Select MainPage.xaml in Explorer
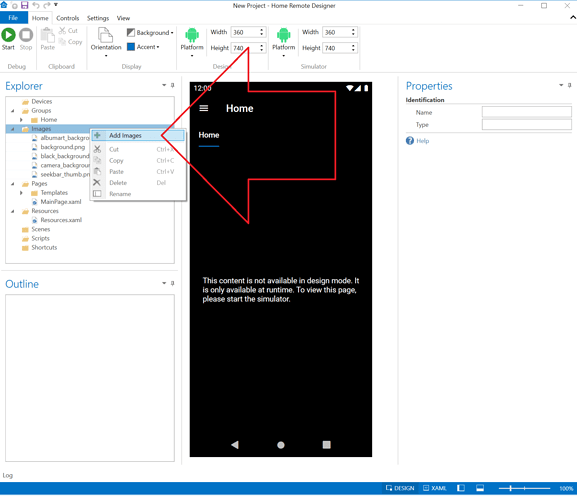The width and height of the screenshot is (577, 500). pos(61,202)
